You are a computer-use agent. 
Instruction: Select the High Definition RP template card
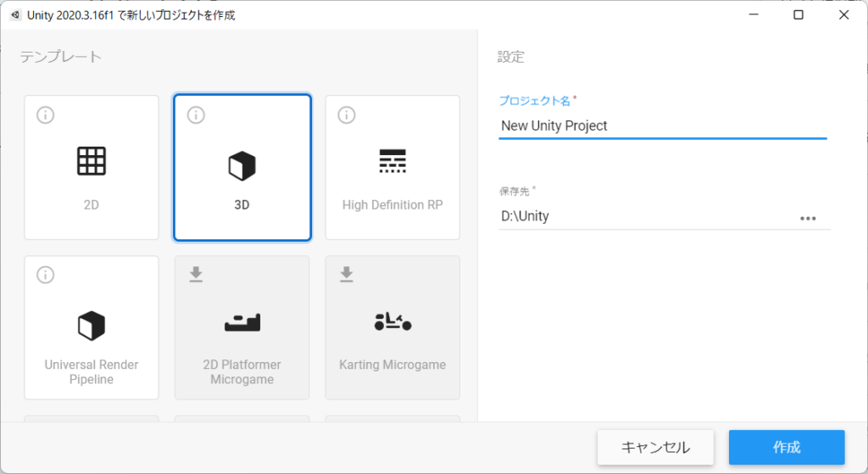[392, 168]
